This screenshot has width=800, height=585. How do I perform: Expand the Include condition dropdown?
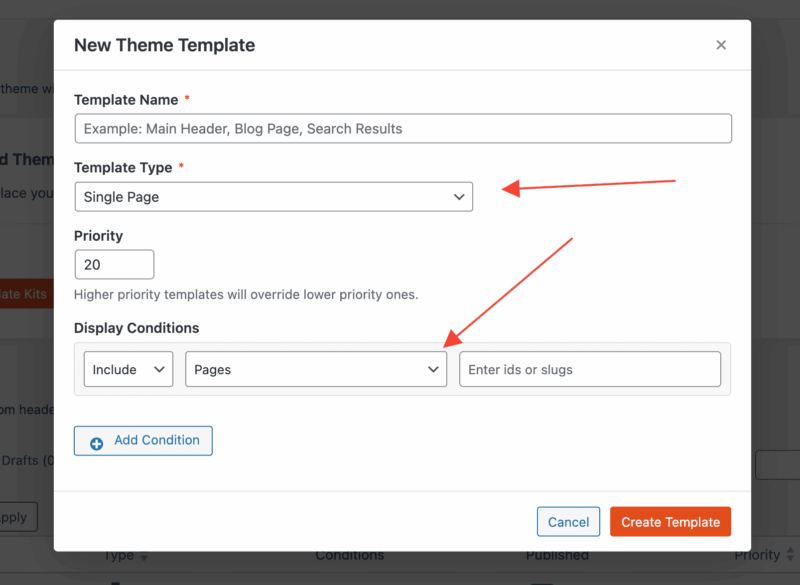(128, 369)
